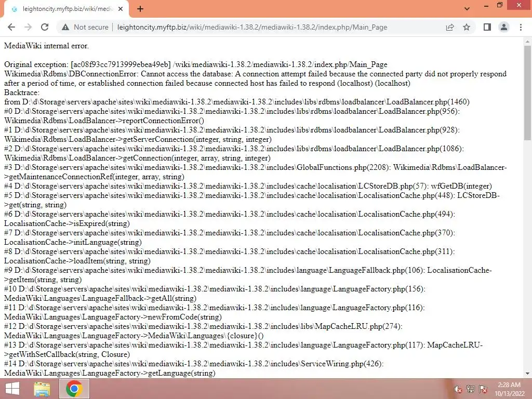Share this page via share icon
This screenshot has width=532, height=399.
[x=450, y=27]
